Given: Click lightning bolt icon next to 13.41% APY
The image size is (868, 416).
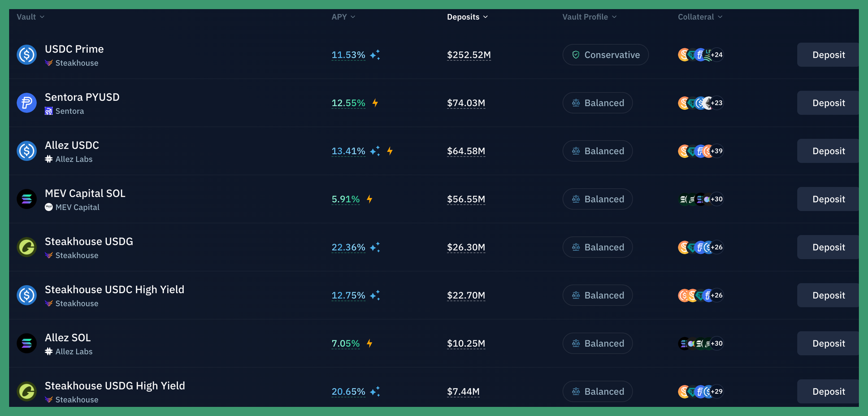Looking at the screenshot, I should pos(390,151).
